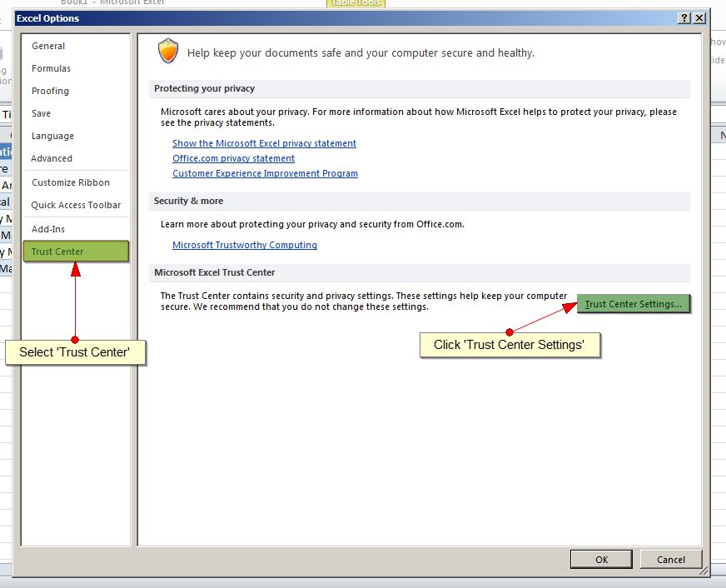Close the Excel Options dialog

699,18
